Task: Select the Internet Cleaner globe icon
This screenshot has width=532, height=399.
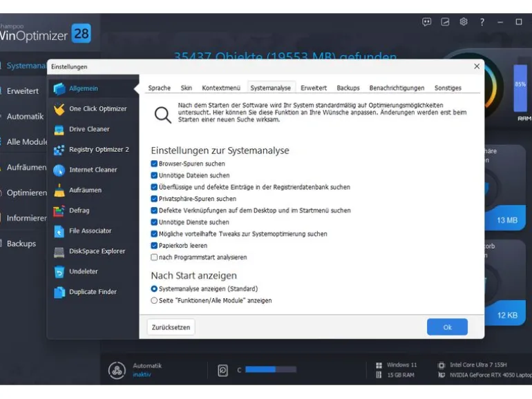Action: point(59,170)
